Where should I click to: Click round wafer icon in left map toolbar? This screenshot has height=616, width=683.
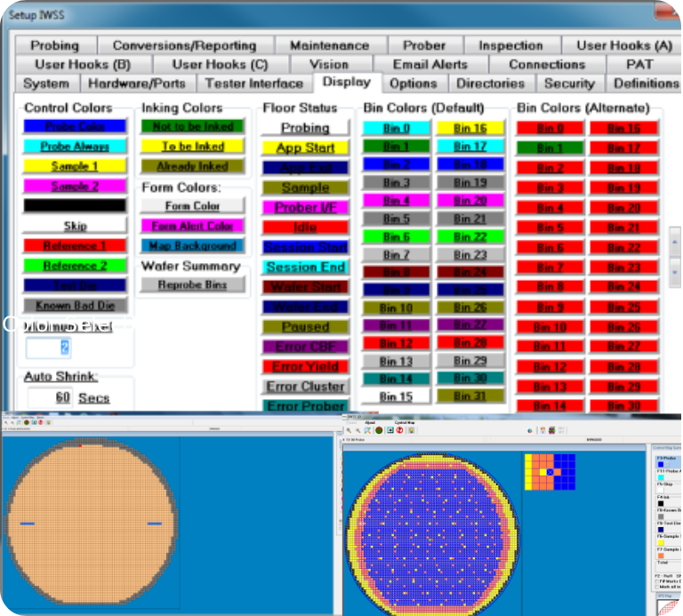pos(27,422)
